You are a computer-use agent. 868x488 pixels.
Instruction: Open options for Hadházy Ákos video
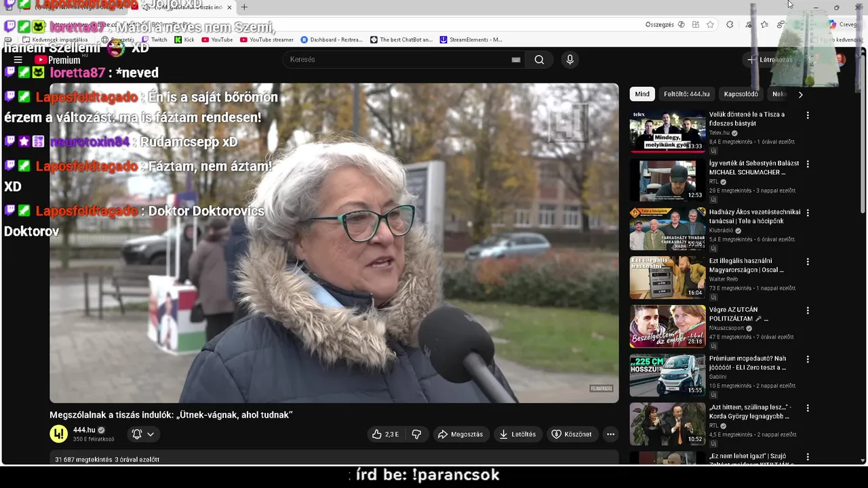tap(808, 213)
